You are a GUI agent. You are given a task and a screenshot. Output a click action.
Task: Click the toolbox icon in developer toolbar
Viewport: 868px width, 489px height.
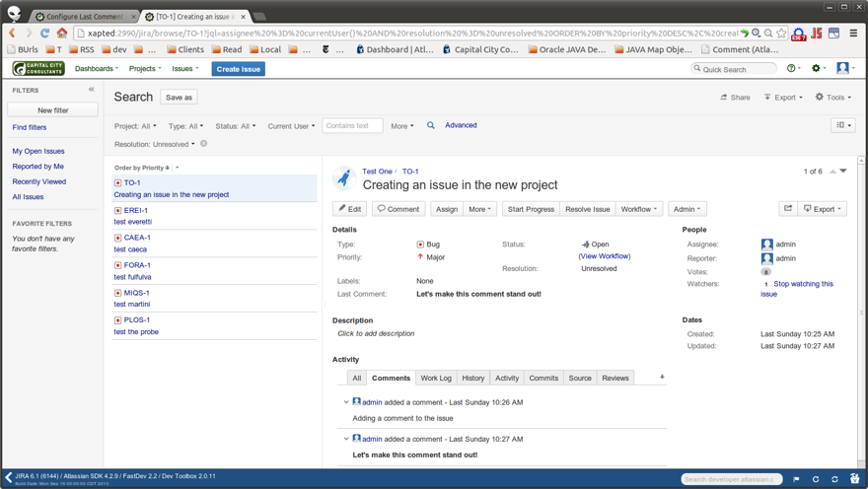tap(855, 479)
